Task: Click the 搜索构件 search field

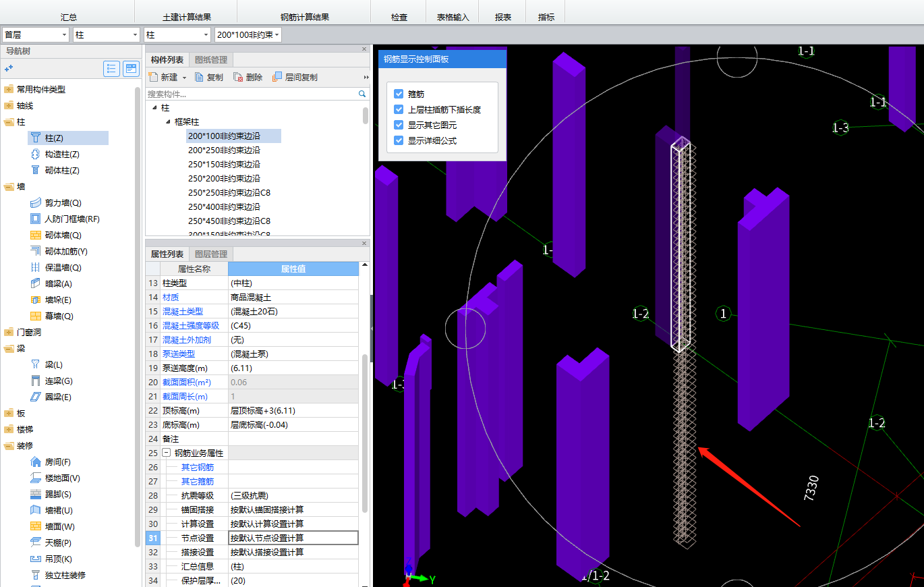Action: [x=251, y=94]
